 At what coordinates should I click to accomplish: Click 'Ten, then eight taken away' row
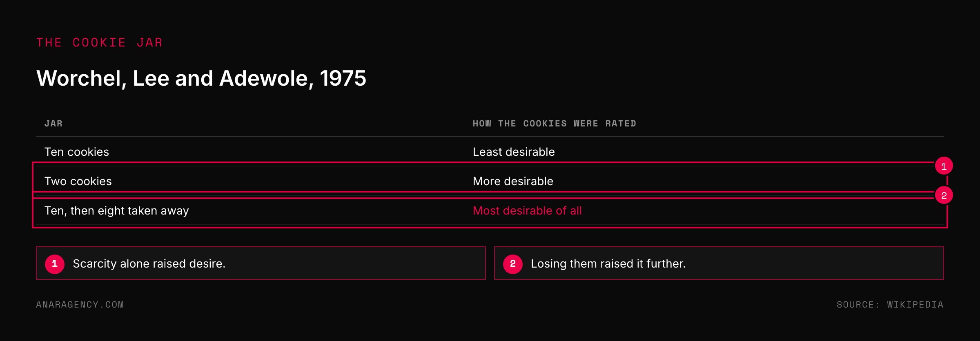tap(490, 210)
